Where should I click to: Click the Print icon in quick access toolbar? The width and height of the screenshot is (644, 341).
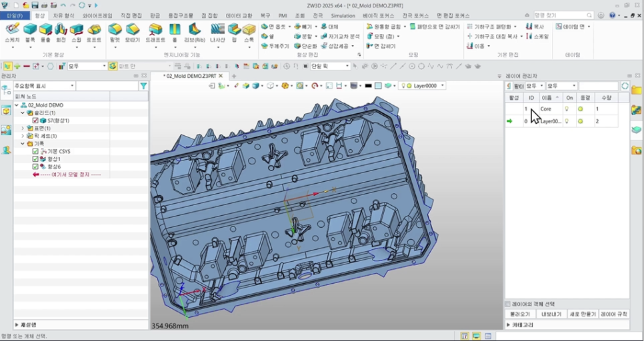coord(45,5)
